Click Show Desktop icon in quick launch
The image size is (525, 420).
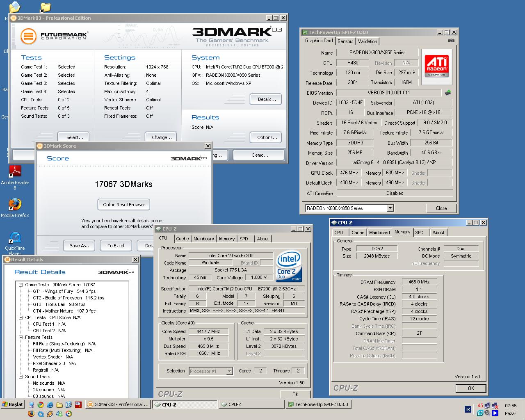tap(68, 404)
